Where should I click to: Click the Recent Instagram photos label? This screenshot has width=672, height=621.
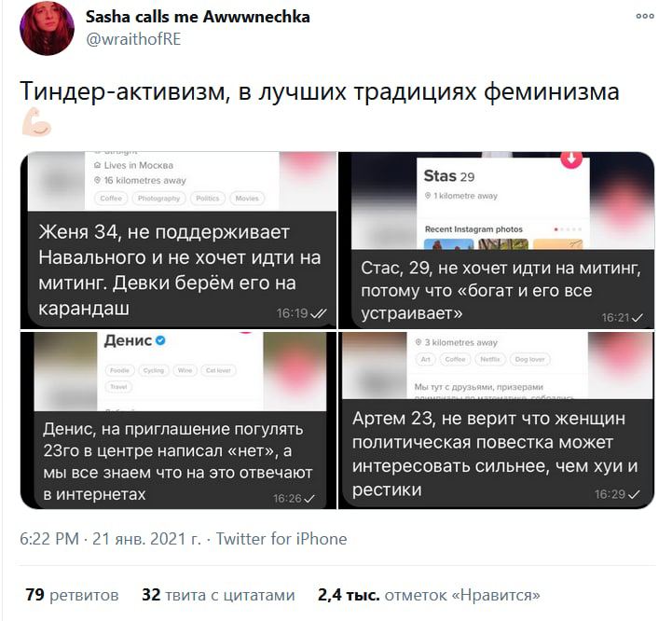coord(473,229)
